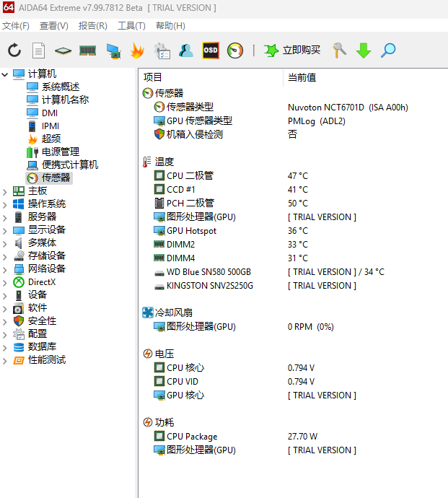This screenshot has height=498, width=448.
Task: Collapse the 计算机 tree node
Action: point(5,75)
